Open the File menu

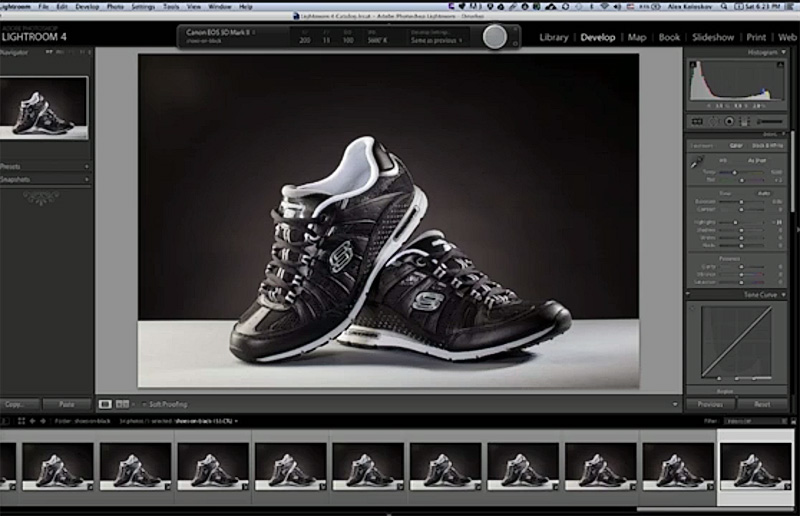pos(43,7)
